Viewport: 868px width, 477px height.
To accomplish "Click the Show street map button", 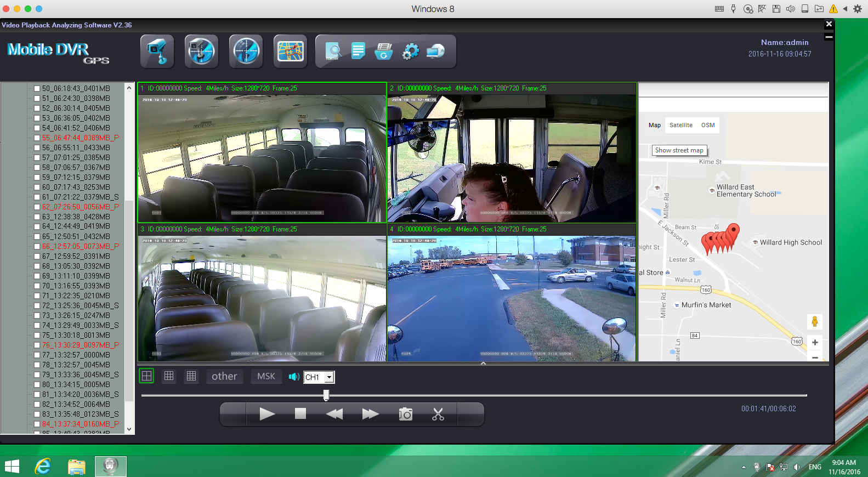I will (679, 150).
